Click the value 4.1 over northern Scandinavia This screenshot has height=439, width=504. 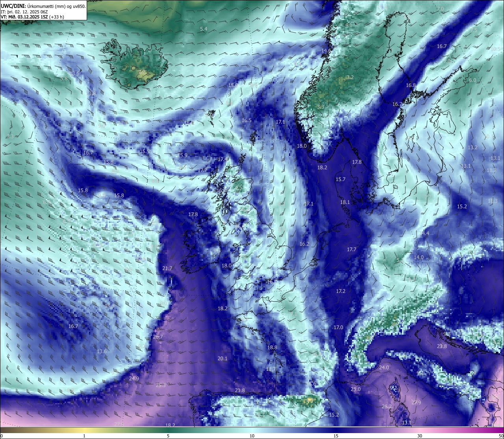[349, 25]
